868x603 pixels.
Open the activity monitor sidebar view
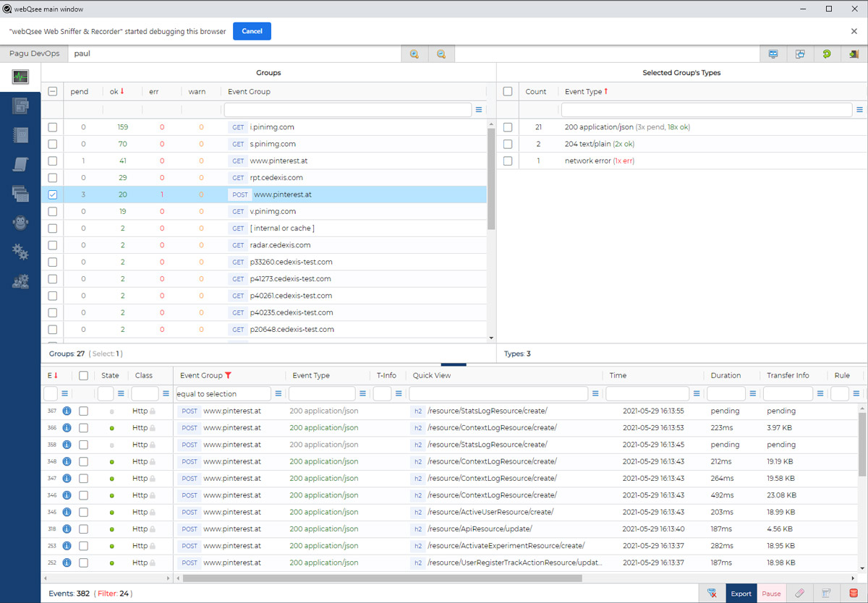click(x=20, y=76)
